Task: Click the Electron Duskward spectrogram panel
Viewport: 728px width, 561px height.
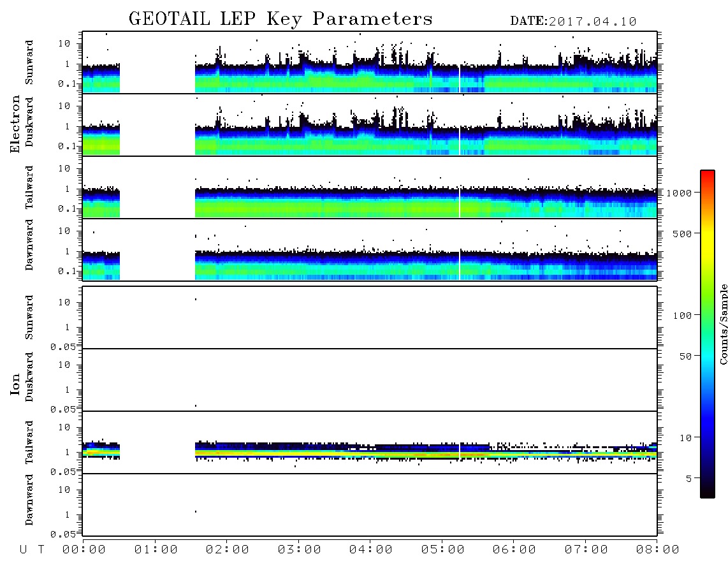Action: [x=370, y=124]
